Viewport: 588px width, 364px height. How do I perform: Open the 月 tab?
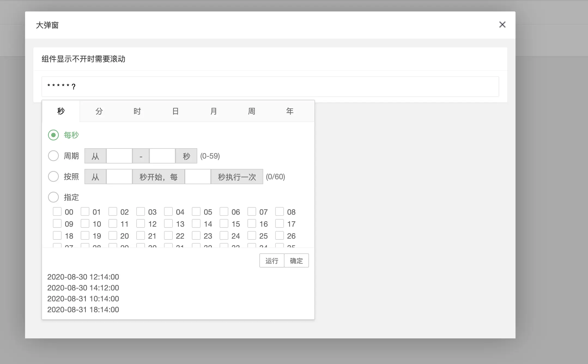[x=213, y=111]
